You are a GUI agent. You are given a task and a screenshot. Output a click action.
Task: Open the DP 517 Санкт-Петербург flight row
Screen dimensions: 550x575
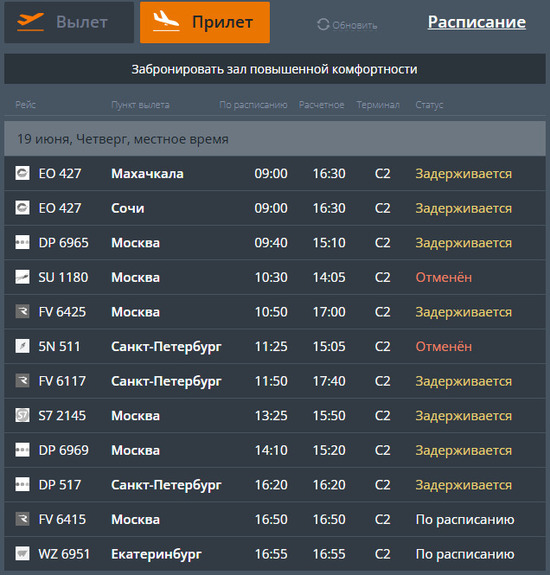coord(275,485)
